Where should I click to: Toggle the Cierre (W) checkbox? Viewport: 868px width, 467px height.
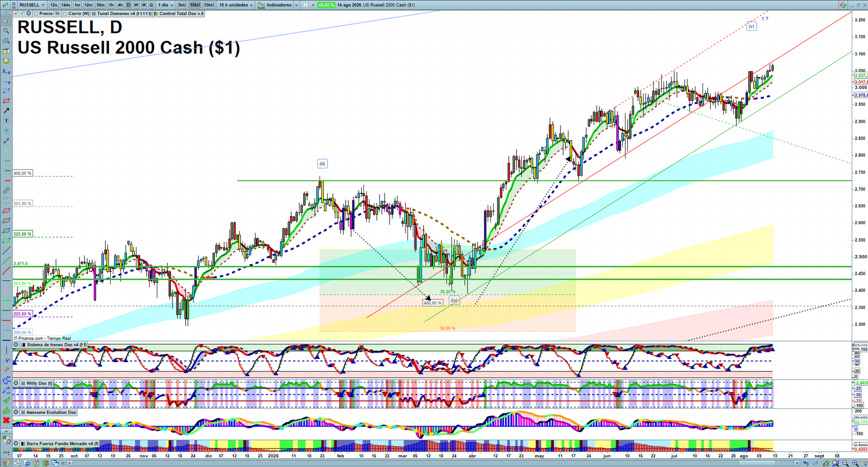(65, 14)
